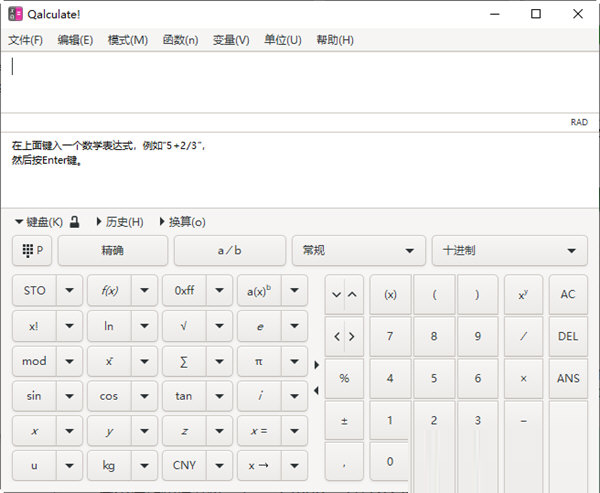Open the 十进制 number base dropdown

pyautogui.click(x=509, y=251)
